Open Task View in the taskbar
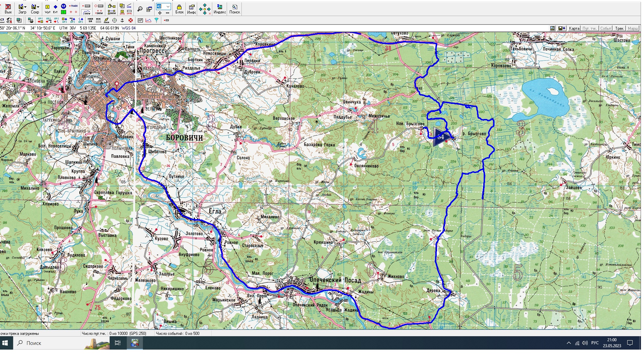This screenshot has width=644, height=362. (x=118, y=343)
